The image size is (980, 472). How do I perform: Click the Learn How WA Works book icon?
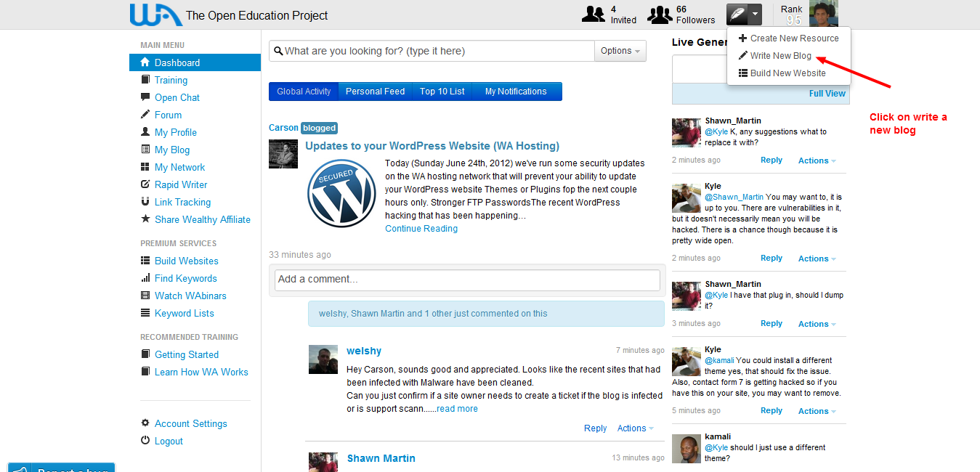(x=145, y=372)
